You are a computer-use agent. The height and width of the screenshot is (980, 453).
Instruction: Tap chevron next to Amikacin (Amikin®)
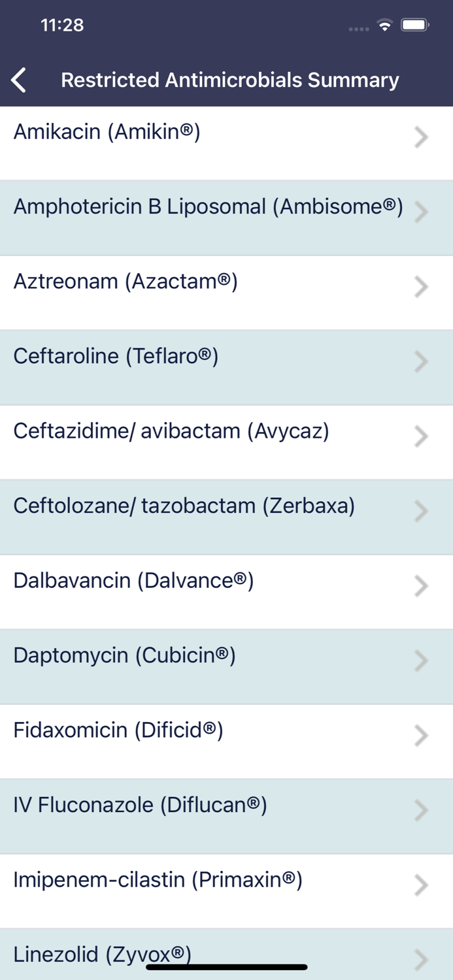pos(422,137)
